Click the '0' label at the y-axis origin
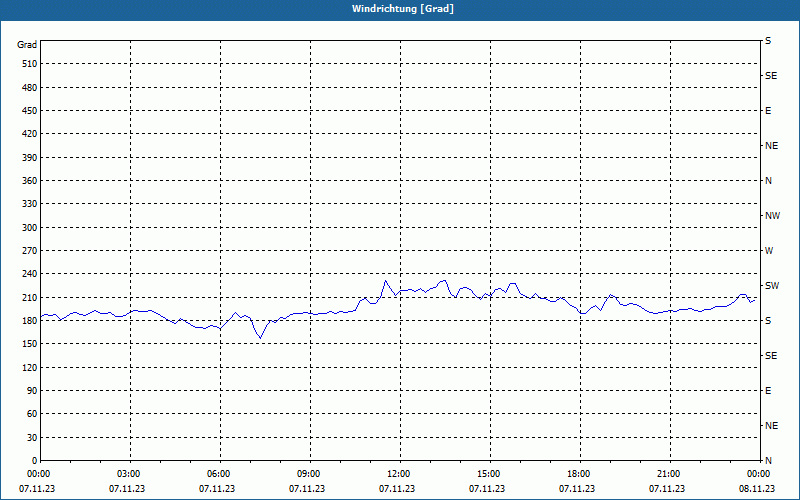The width and height of the screenshot is (800, 500). point(35,460)
